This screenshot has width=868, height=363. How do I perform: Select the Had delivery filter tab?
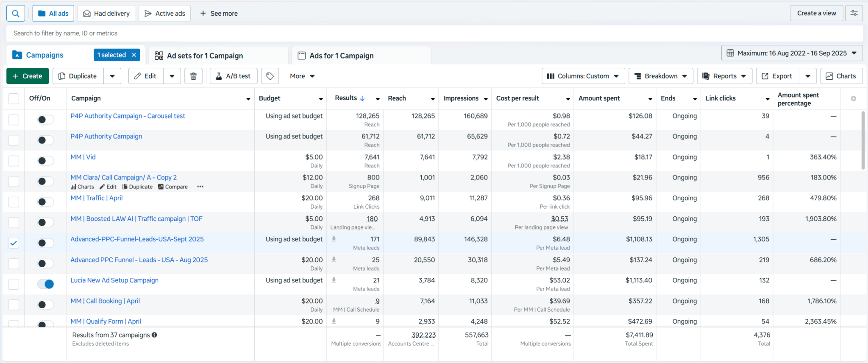click(107, 14)
